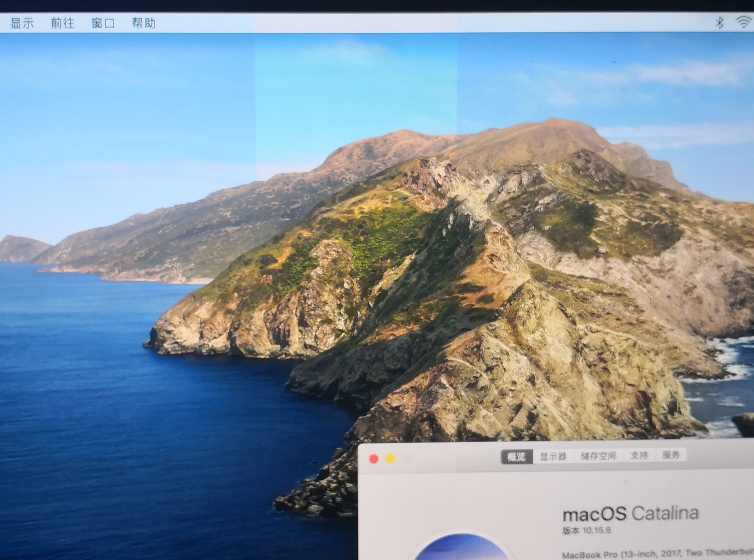754x560 pixels.
Task: Minimize window with the yellow button
Action: [x=390, y=459]
